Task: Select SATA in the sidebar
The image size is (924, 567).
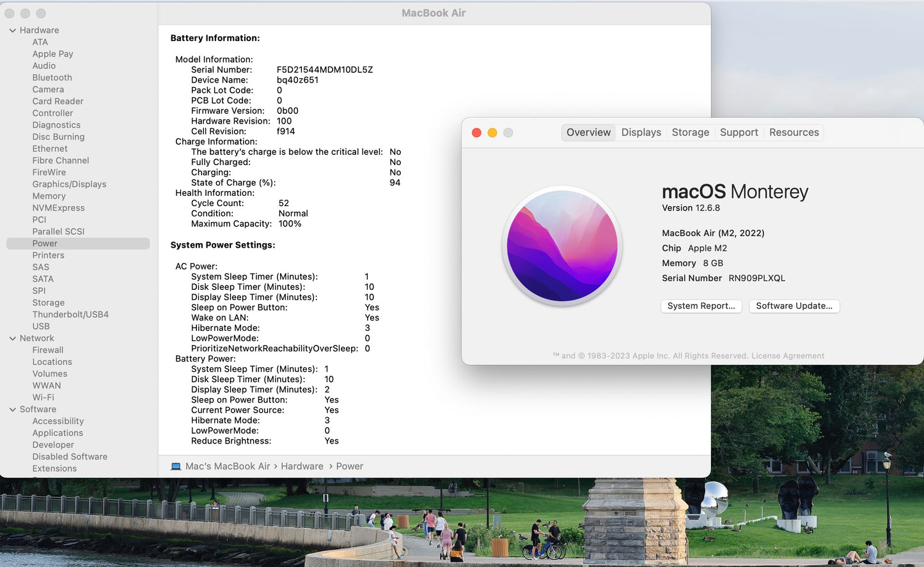Action: tap(43, 279)
